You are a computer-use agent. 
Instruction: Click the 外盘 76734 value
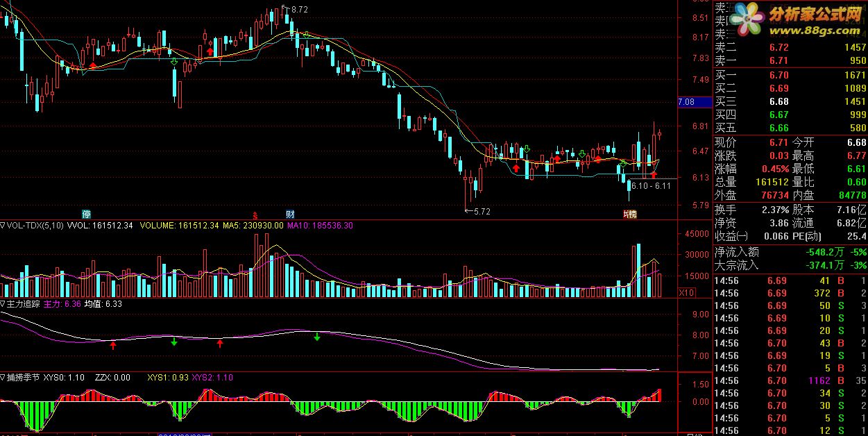point(774,195)
